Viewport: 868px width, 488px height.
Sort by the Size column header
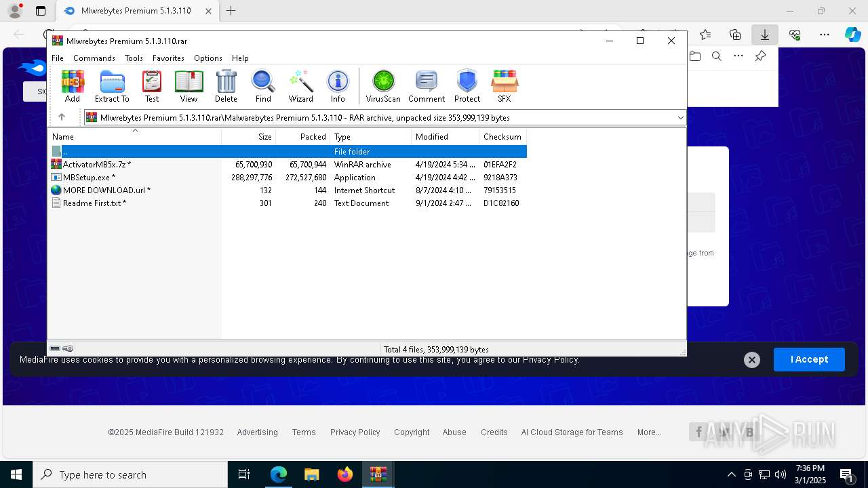click(x=249, y=137)
